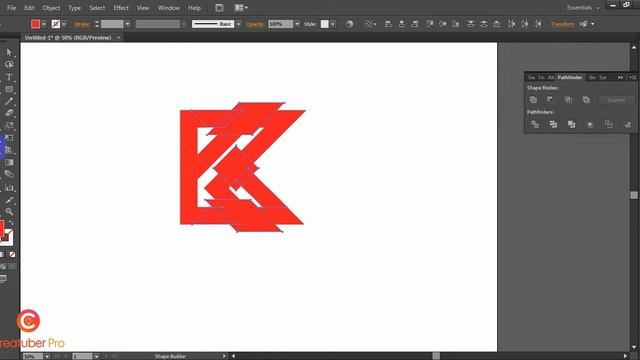This screenshot has width=640, height=360.
Task: Click Vertical Distribute Center icon
Action: tap(484, 24)
